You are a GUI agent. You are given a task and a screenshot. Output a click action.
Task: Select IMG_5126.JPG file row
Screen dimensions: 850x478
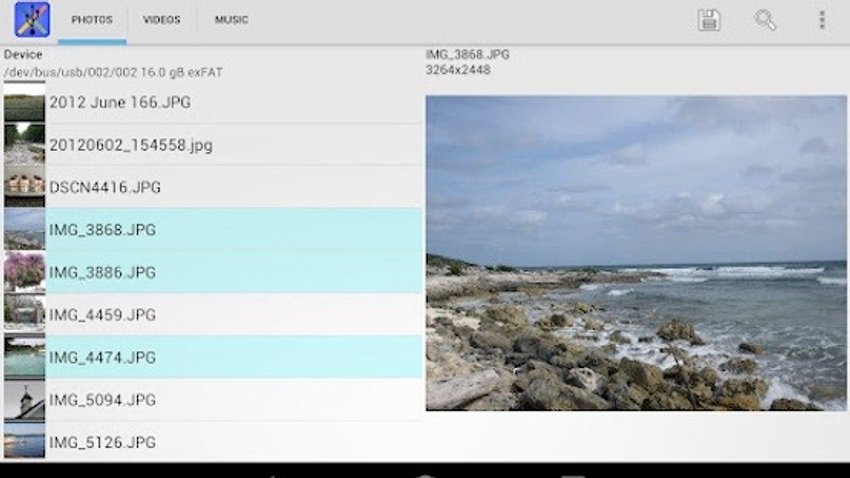tap(212, 442)
